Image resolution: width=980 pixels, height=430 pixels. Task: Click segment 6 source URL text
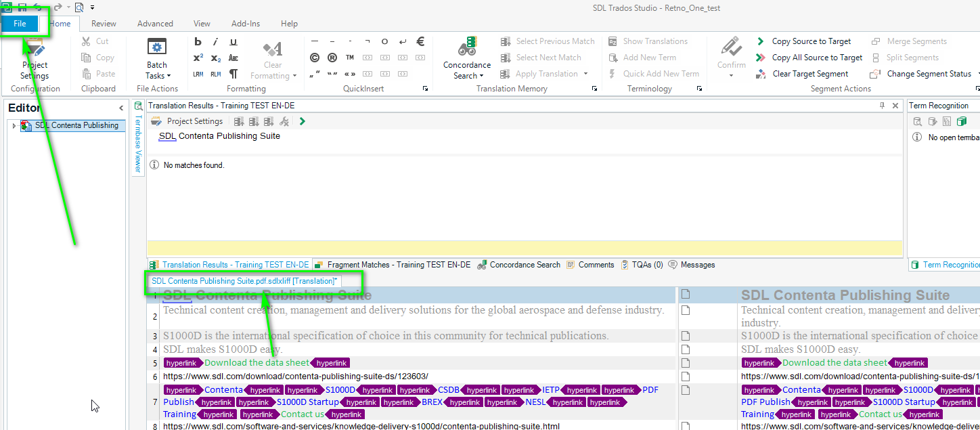pyautogui.click(x=296, y=377)
